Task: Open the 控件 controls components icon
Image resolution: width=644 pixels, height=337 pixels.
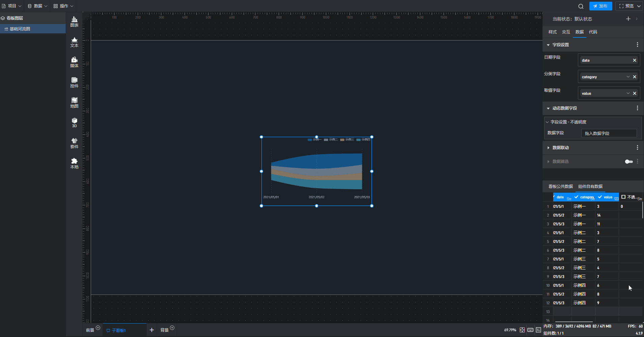Action: (74, 82)
